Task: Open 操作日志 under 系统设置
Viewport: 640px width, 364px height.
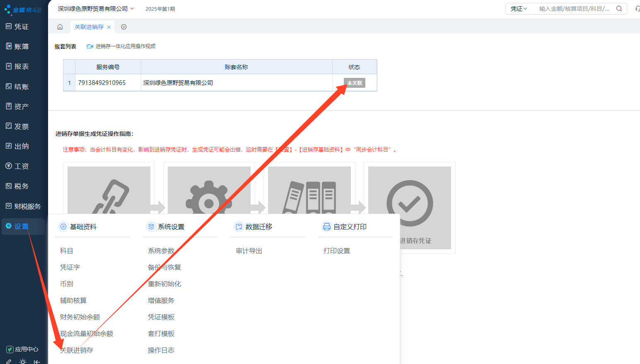Action: (x=161, y=350)
